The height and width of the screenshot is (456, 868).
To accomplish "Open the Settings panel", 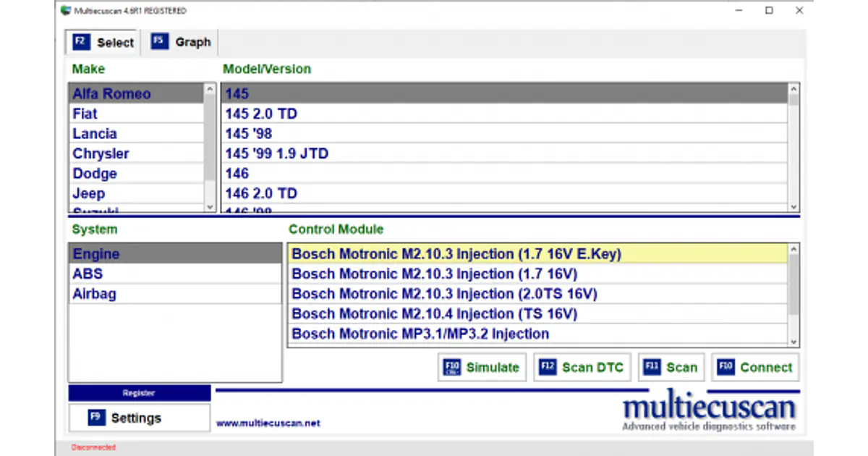I will [x=140, y=418].
